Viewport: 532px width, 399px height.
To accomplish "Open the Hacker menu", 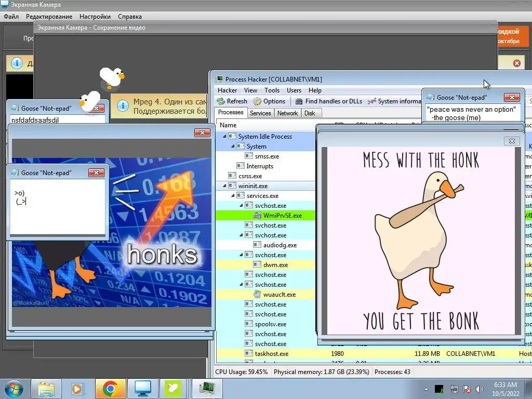I will pyautogui.click(x=227, y=90).
